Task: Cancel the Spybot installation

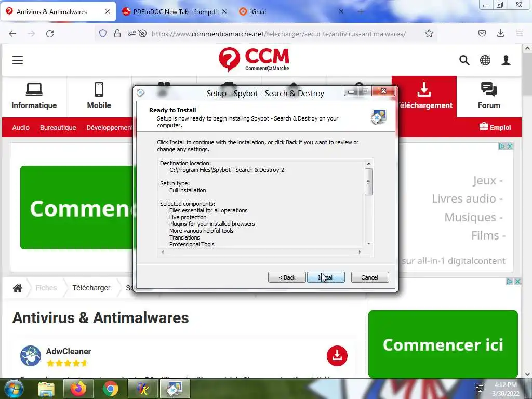Action: (370, 277)
